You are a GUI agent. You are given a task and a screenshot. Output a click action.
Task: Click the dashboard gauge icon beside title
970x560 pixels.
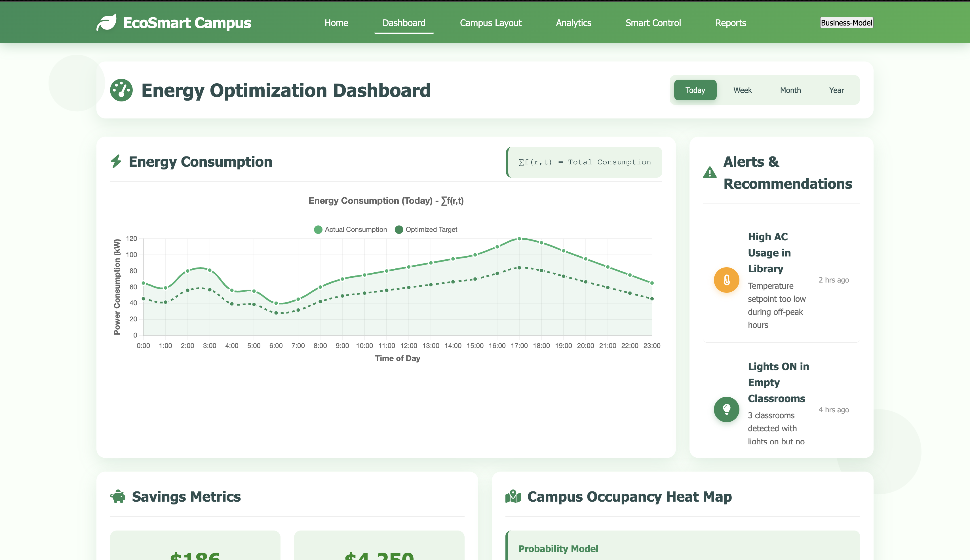[x=121, y=90]
